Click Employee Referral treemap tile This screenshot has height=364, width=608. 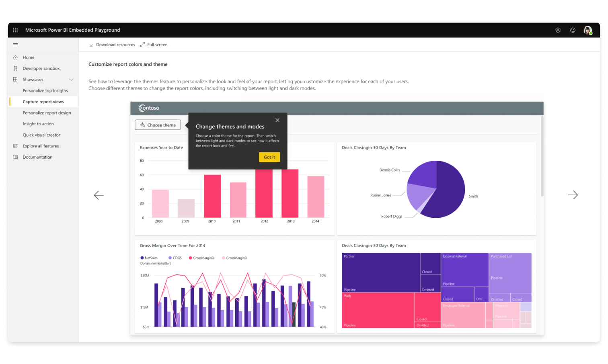point(463,315)
